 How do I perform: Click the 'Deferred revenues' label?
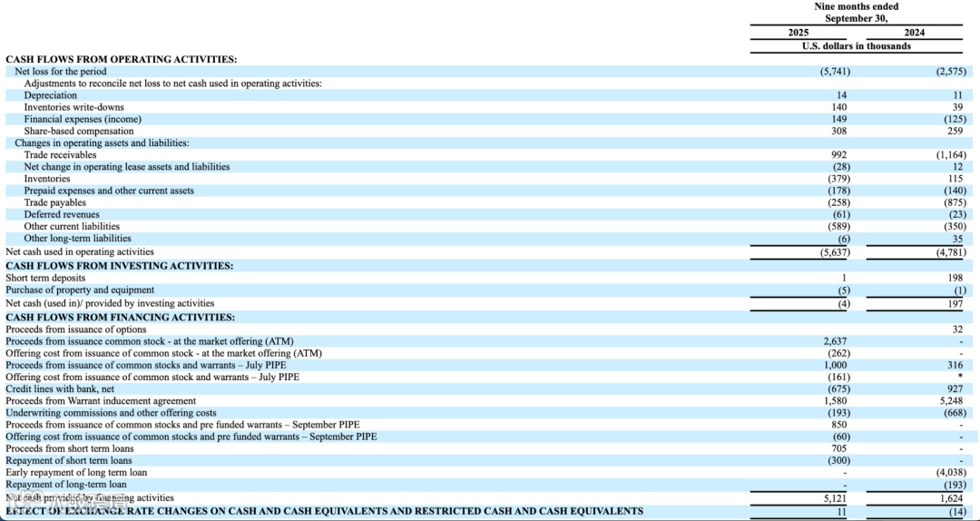(x=62, y=214)
